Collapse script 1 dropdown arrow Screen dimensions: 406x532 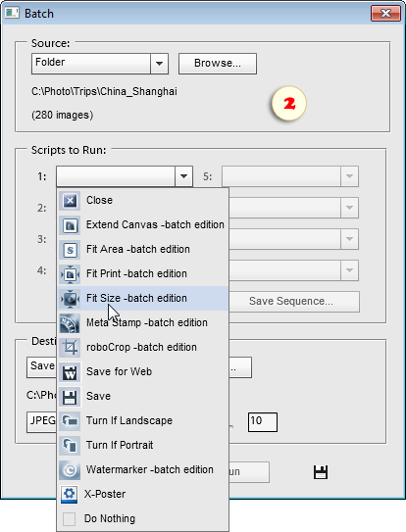coord(183,176)
